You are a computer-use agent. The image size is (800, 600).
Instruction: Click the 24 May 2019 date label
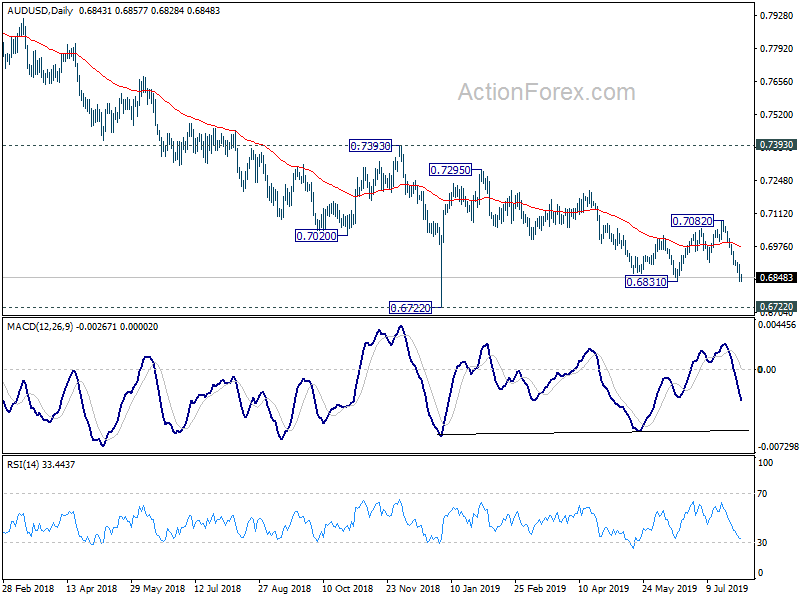(x=669, y=588)
